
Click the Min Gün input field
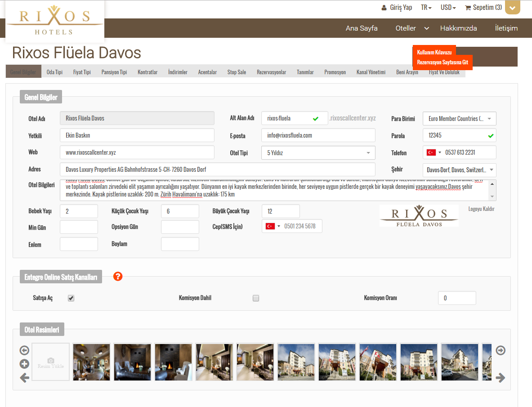[x=79, y=227]
